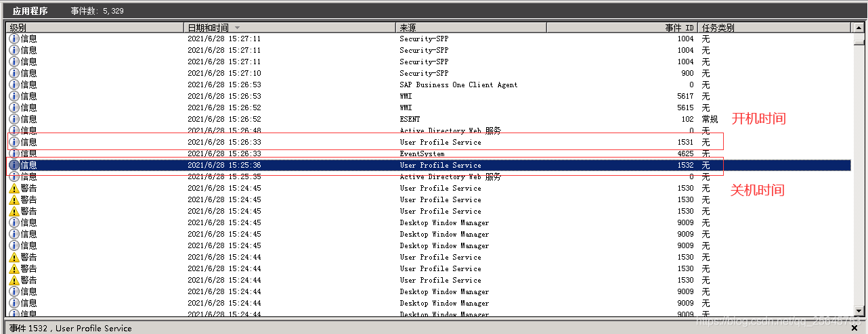This screenshot has height=334, width=868.
Task: Select date '2021/6/28 15:27:10' cell
Action: click(x=224, y=73)
